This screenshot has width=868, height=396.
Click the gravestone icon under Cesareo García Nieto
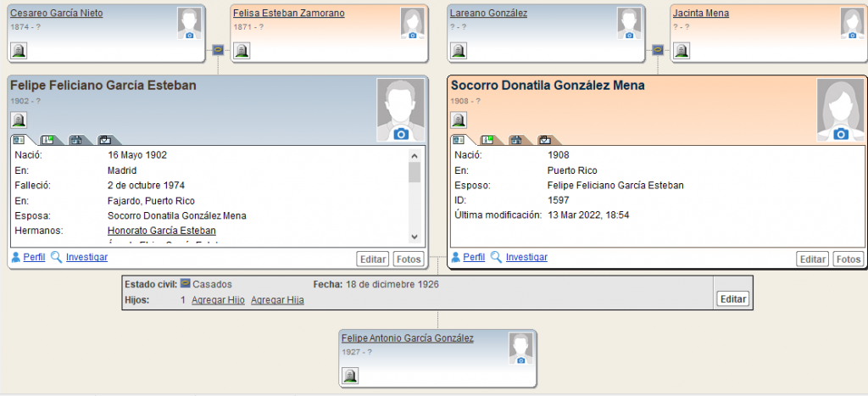pos(18,51)
